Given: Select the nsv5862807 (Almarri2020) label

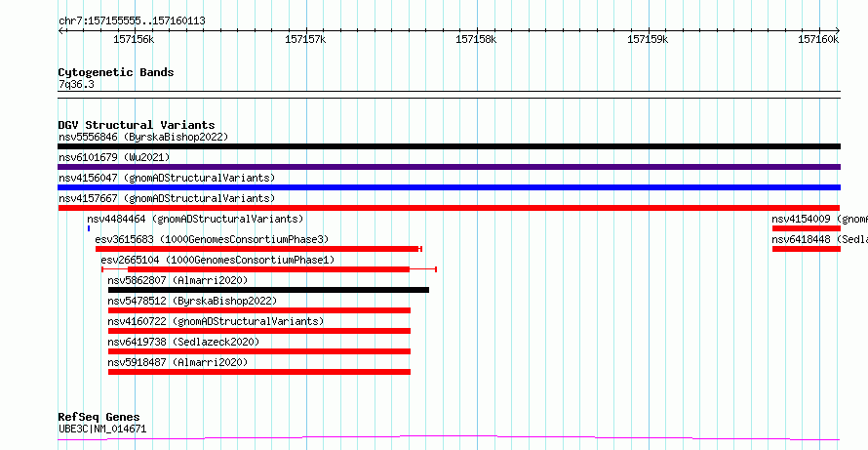Looking at the screenshot, I should (178, 280).
